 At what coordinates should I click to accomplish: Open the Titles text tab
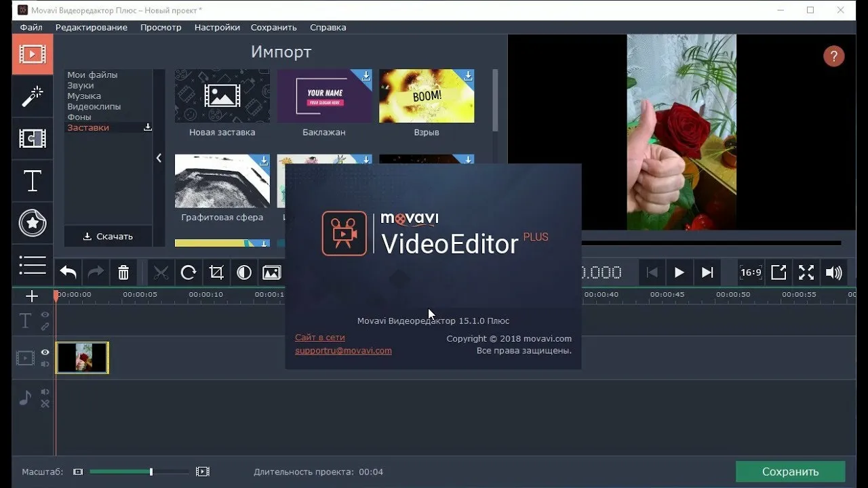32,181
